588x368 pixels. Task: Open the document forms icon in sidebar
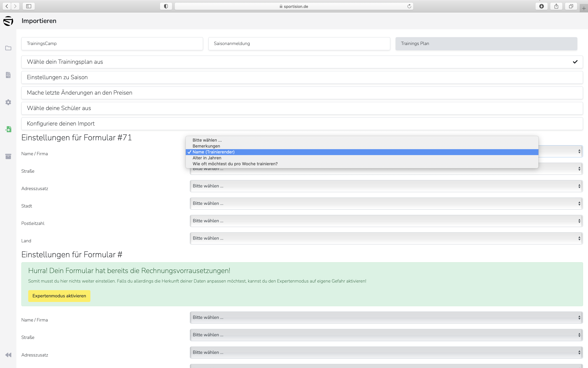point(8,75)
